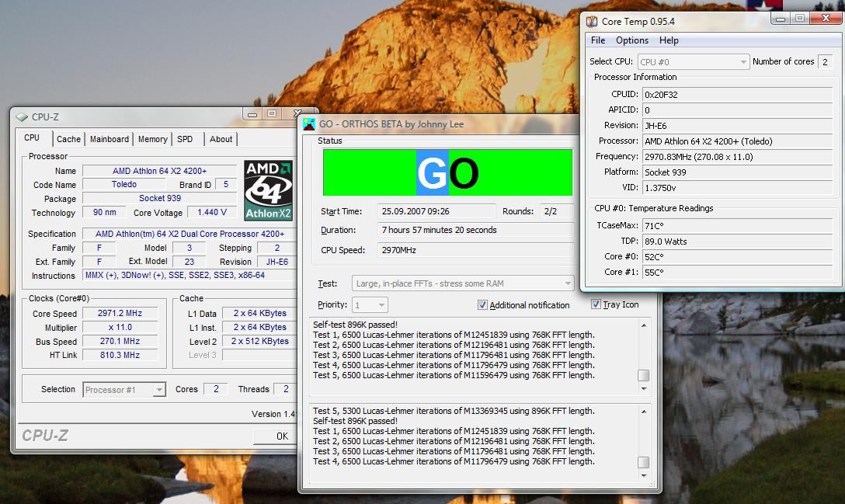The height and width of the screenshot is (504, 845).
Task: Click the green GO status button
Action: click(447, 172)
